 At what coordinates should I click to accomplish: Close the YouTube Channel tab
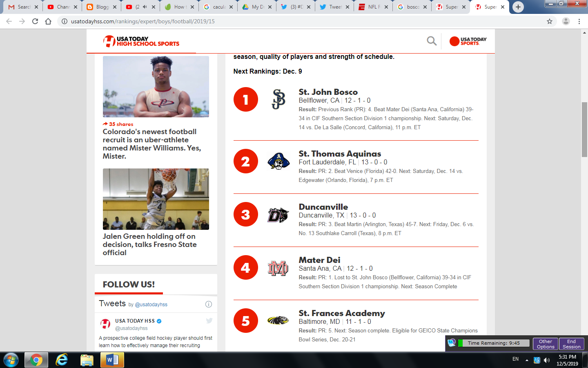point(76,7)
